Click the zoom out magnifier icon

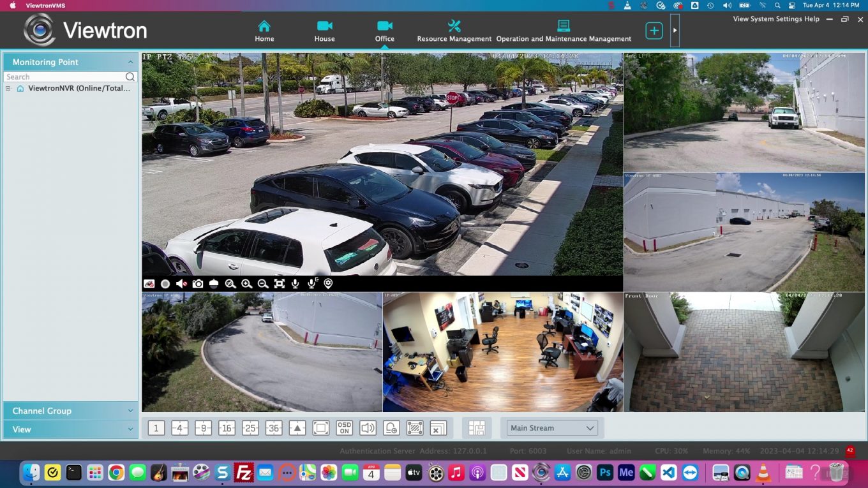[x=262, y=284]
